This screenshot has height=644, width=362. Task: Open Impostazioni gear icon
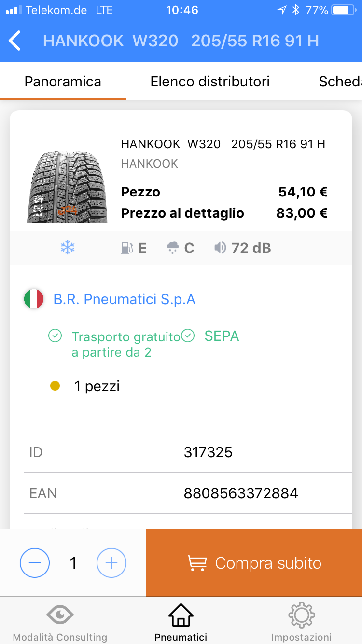tap(301, 615)
